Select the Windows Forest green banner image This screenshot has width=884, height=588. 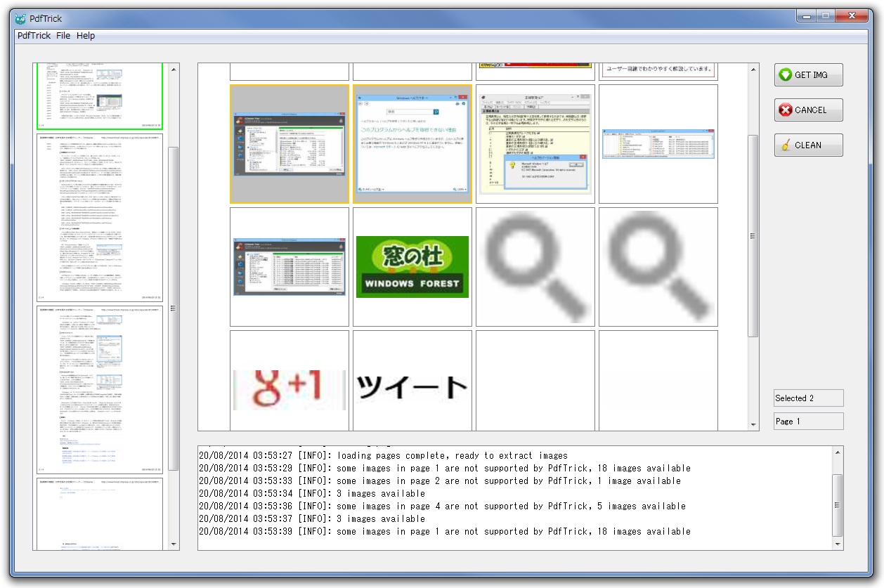[412, 266]
